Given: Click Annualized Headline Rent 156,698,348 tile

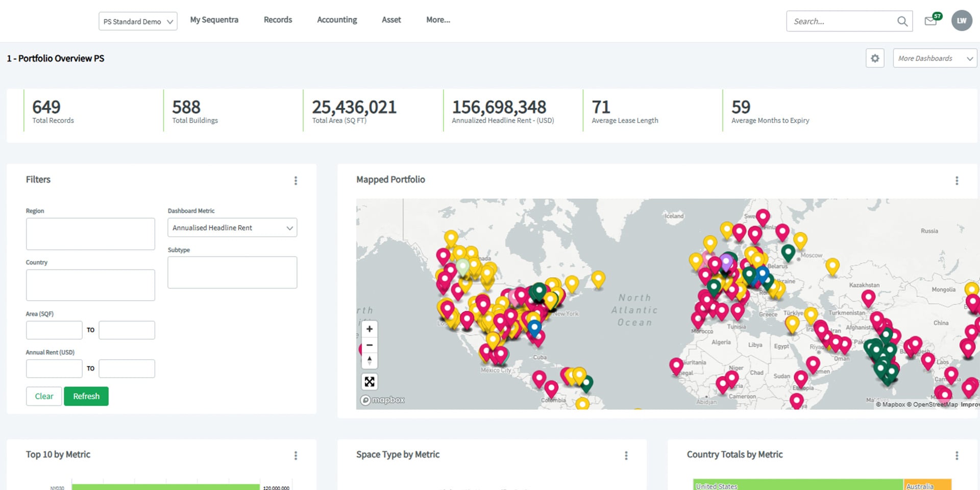Looking at the screenshot, I should coord(512,111).
